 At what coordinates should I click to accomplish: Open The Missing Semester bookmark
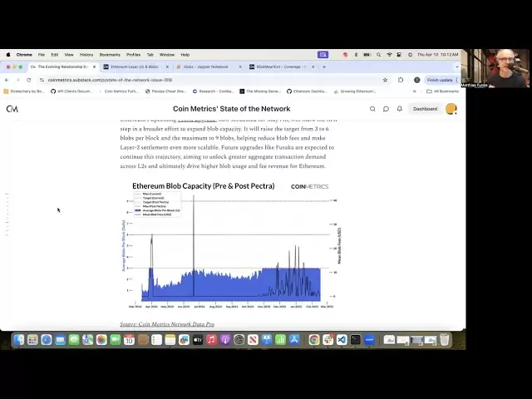(260, 91)
